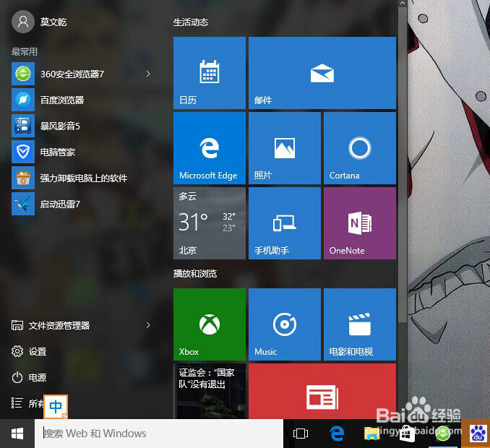Open Task View on the taskbar
This screenshot has height=448, width=490.
tap(301, 434)
